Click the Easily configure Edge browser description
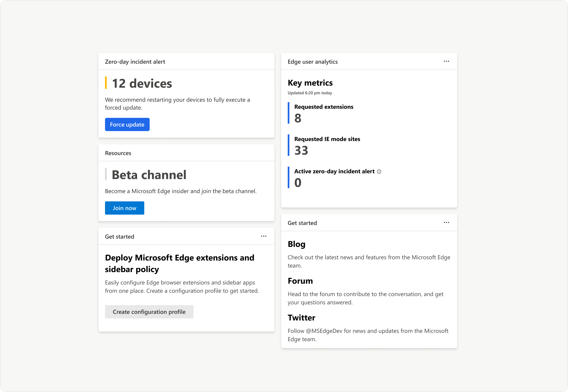 tap(182, 287)
